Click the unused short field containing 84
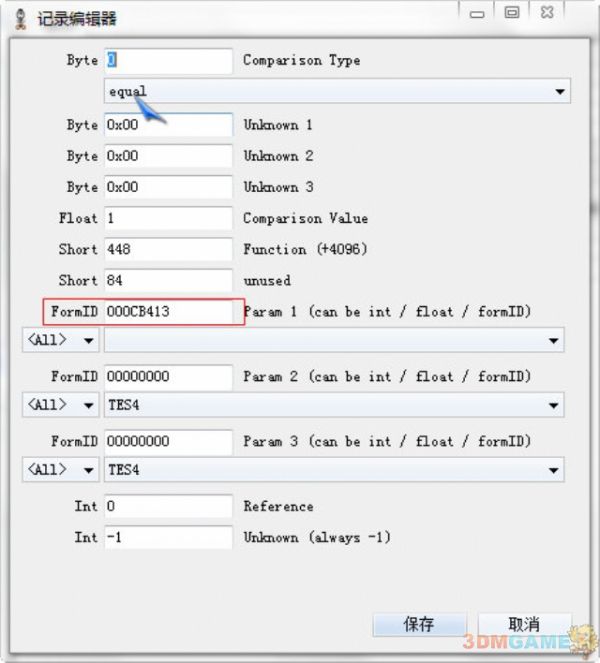 coord(168,280)
